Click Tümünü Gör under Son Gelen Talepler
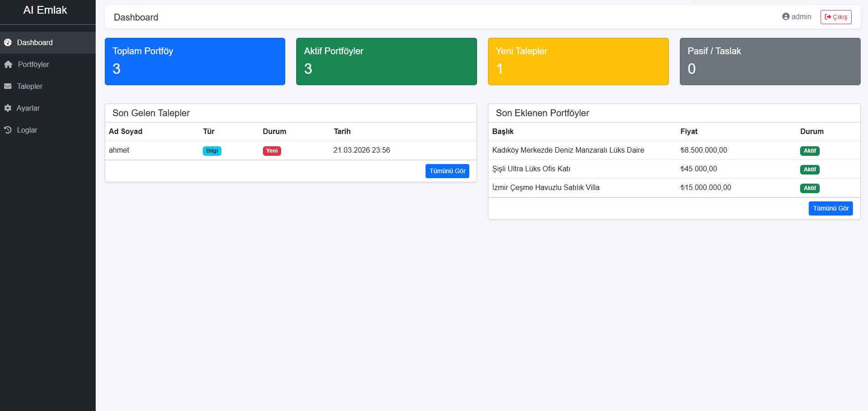Viewport: 868px width, 411px height. pos(447,171)
